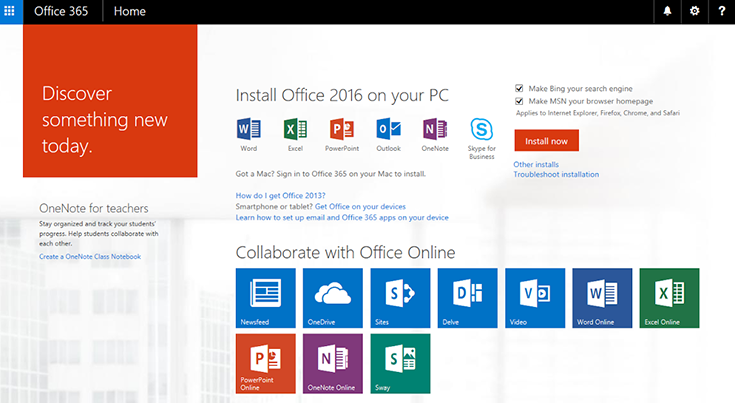Open the settings gear
The width and height of the screenshot is (735, 403).
point(694,11)
